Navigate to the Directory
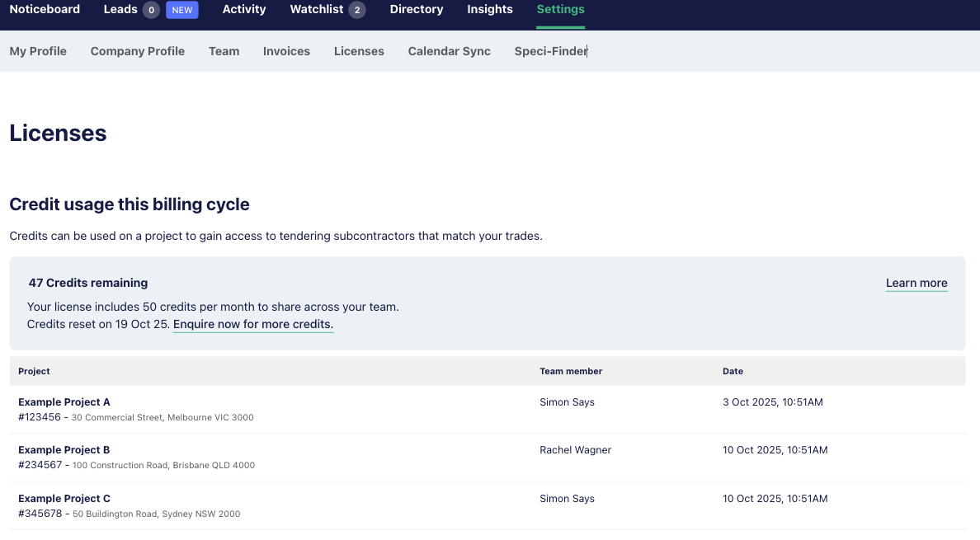This screenshot has width=980, height=540. (417, 10)
